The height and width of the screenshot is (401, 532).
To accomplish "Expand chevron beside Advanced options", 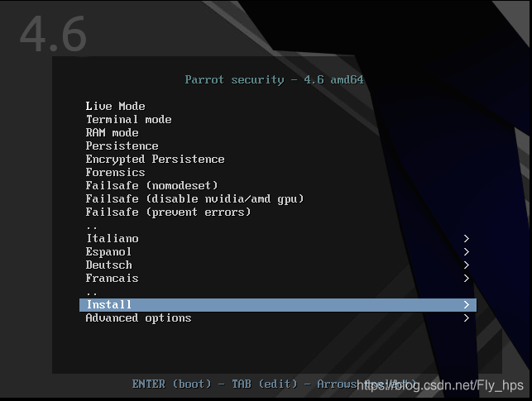I will pyautogui.click(x=467, y=318).
